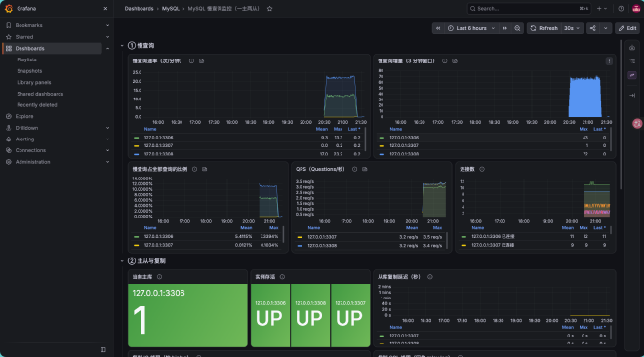Image resolution: width=644 pixels, height=357 pixels.
Task: Click the notes icon beside 慢查询速率 title
Action: click(201, 61)
